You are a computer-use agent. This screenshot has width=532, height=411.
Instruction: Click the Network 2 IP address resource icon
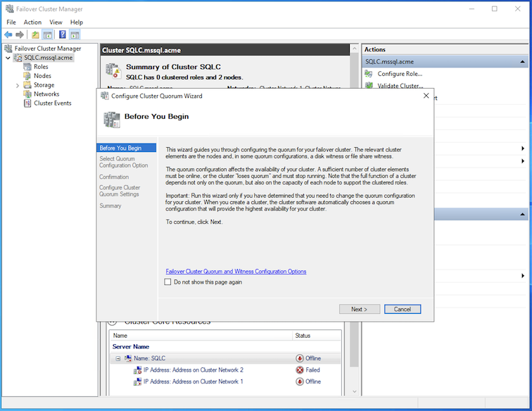[137, 370]
